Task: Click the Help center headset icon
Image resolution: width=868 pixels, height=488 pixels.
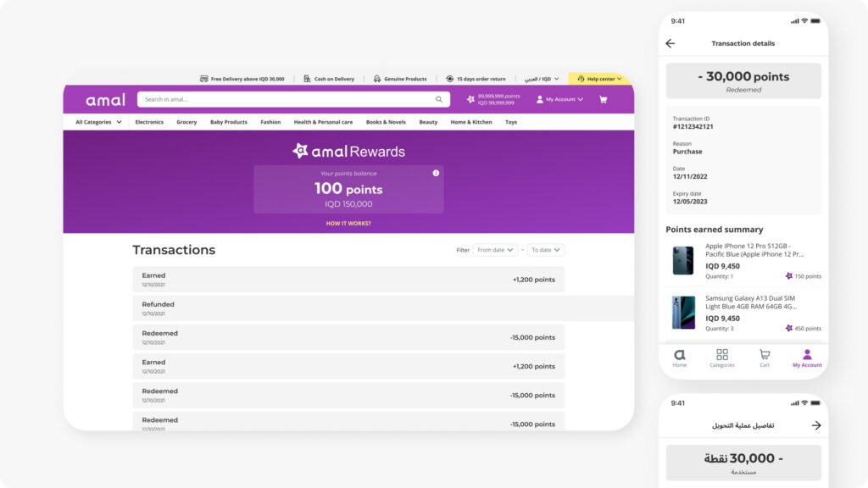Action: [581, 79]
